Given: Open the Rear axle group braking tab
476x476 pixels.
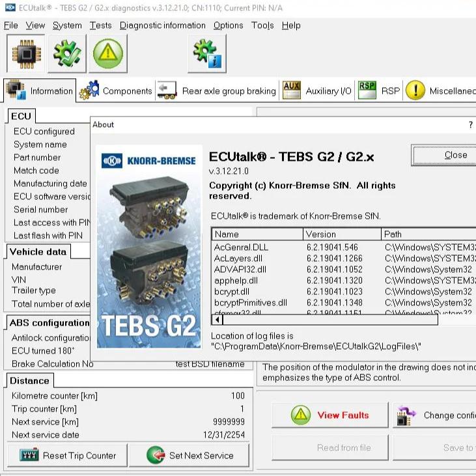Looking at the screenshot, I should pyautogui.click(x=217, y=91).
